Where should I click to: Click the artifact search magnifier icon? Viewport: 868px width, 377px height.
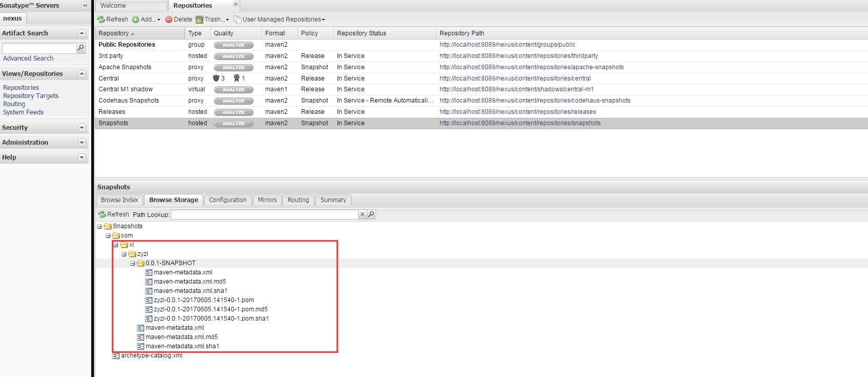point(81,48)
